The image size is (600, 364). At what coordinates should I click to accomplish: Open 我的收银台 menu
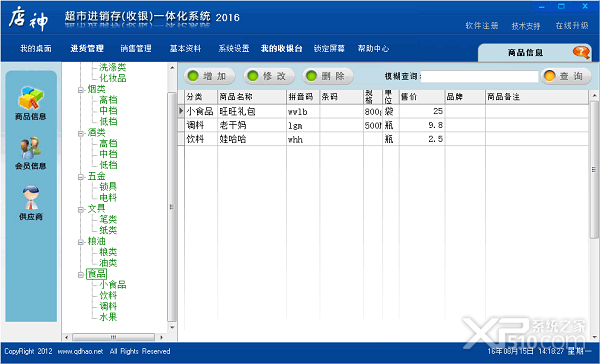(x=282, y=49)
